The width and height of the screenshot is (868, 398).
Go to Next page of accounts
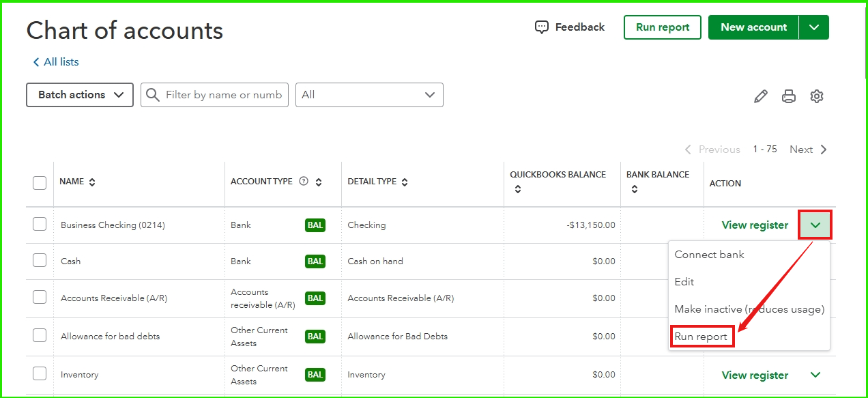808,150
